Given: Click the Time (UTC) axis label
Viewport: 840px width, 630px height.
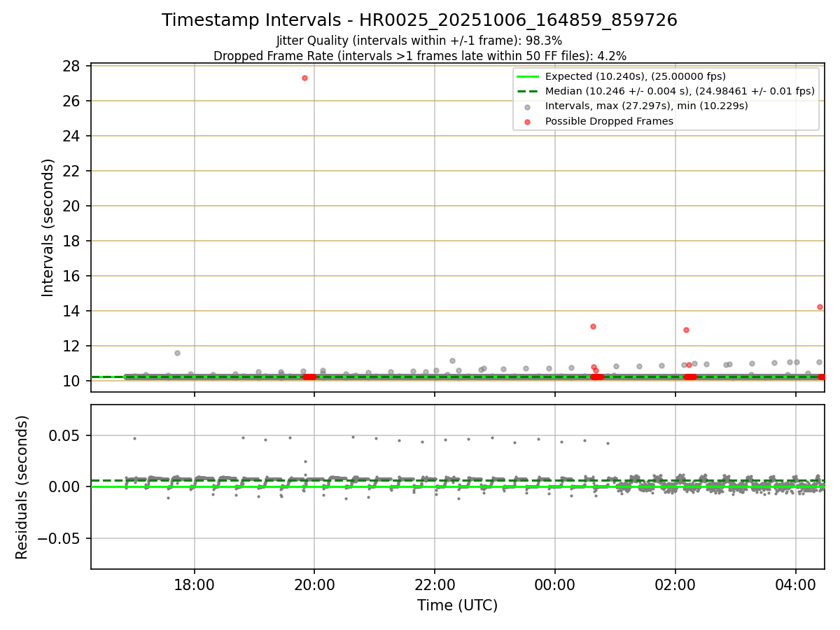Looking at the screenshot, I should (457, 605).
